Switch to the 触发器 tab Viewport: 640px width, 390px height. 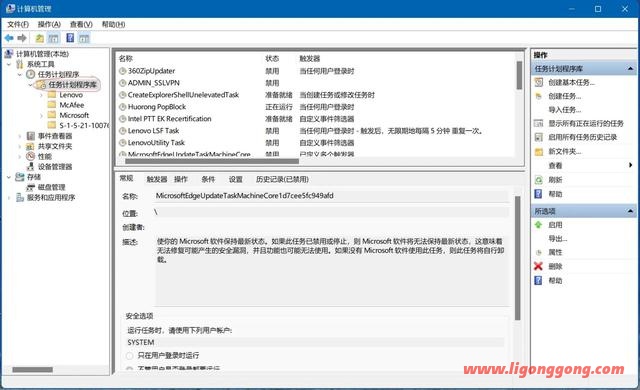tap(157, 179)
